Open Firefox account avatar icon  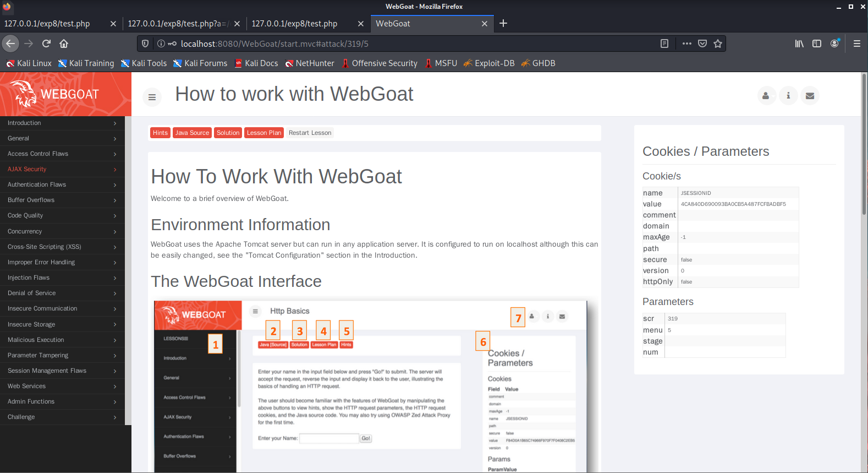click(x=835, y=44)
